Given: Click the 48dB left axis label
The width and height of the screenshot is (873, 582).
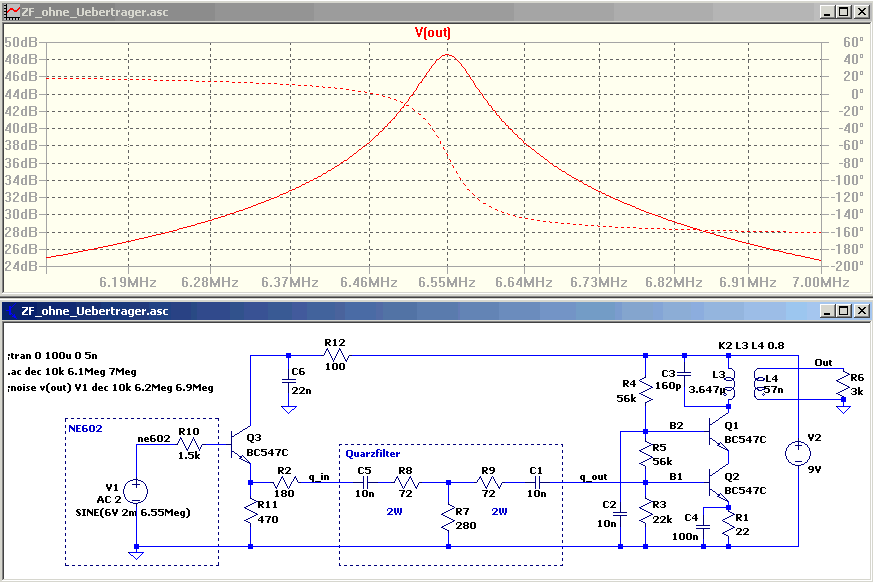Looking at the screenshot, I should [21, 59].
